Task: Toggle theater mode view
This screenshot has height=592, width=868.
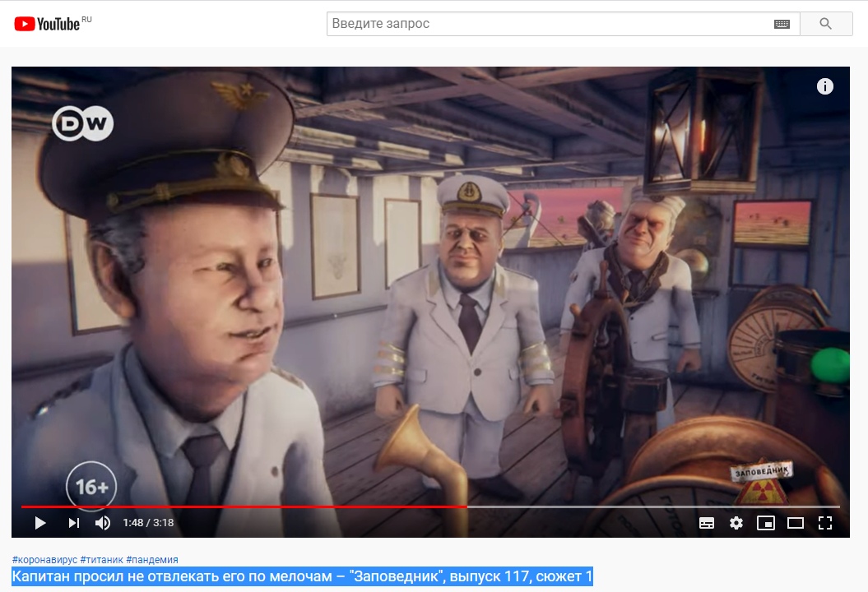Action: 796,523
